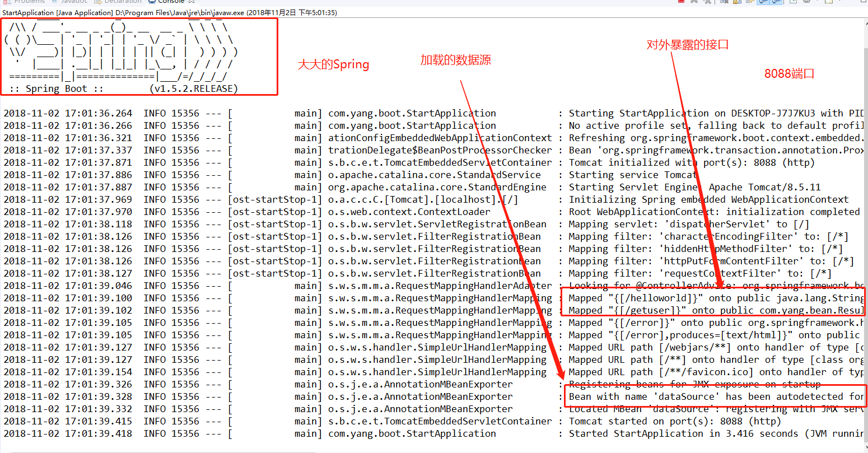Screen dimensions: 868x453
Task: Open the Javadoc tab
Action: [70, 2]
